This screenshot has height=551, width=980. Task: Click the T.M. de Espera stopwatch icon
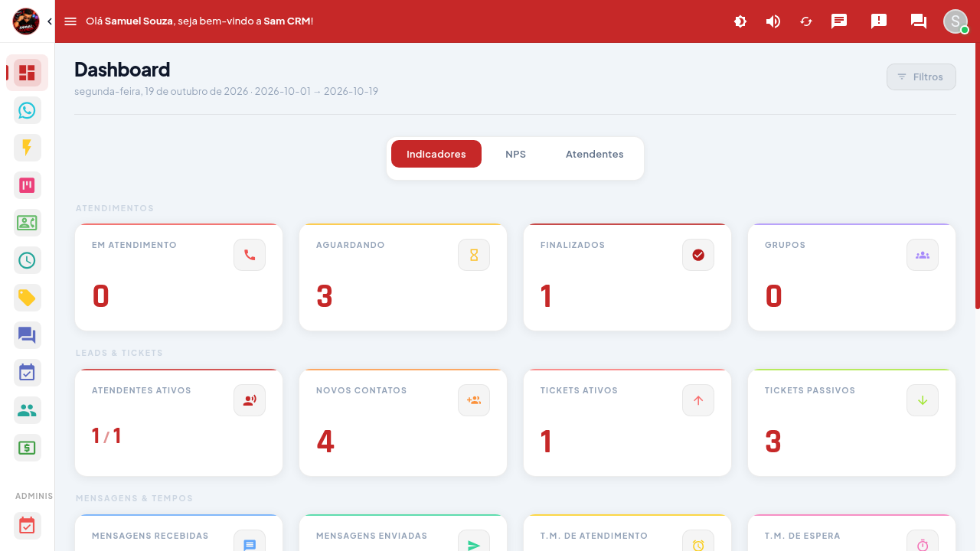point(923,541)
